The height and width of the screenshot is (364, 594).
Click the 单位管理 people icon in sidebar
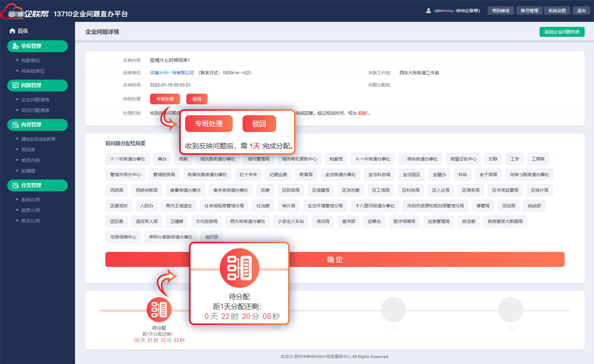[x=15, y=46]
